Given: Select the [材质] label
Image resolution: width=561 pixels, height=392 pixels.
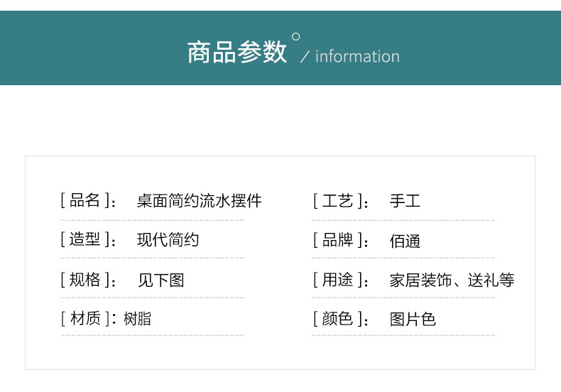Looking at the screenshot, I should pos(85,319).
